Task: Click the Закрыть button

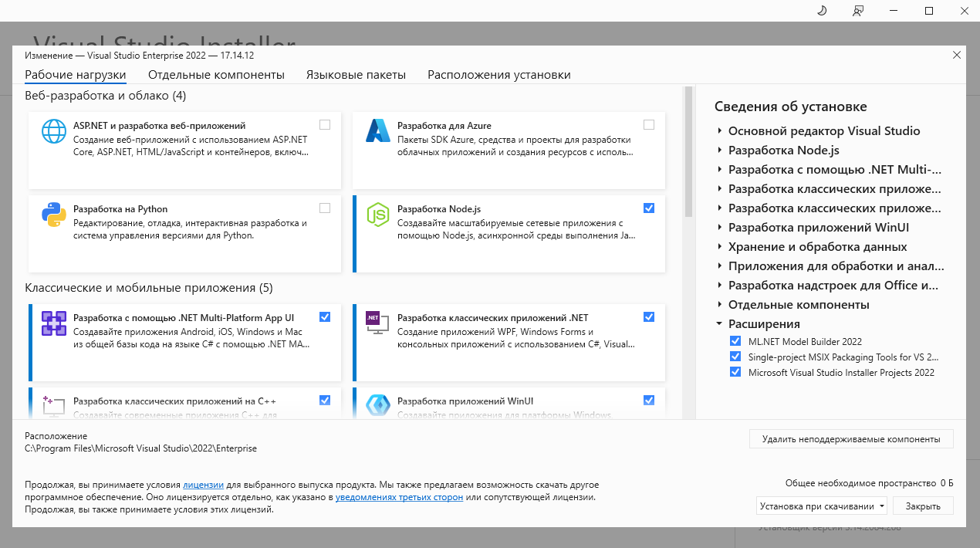Action: [x=923, y=506]
